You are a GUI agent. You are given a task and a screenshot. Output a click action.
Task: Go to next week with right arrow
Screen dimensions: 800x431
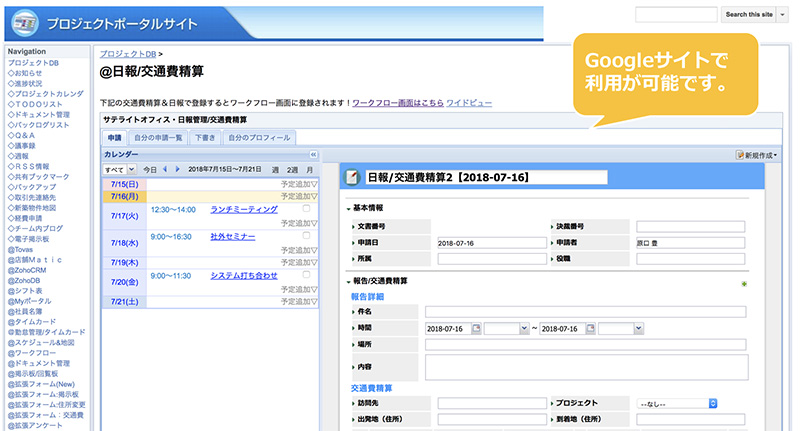(177, 169)
